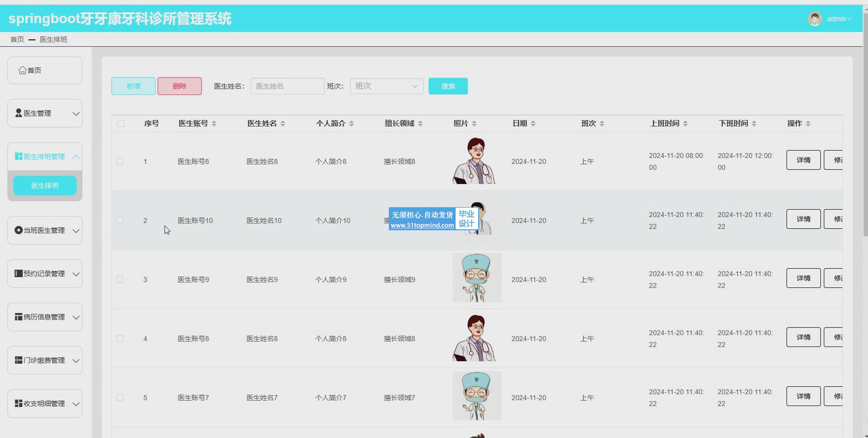Open the 班次 shift dropdown
The height and width of the screenshot is (438, 868).
pyautogui.click(x=386, y=86)
